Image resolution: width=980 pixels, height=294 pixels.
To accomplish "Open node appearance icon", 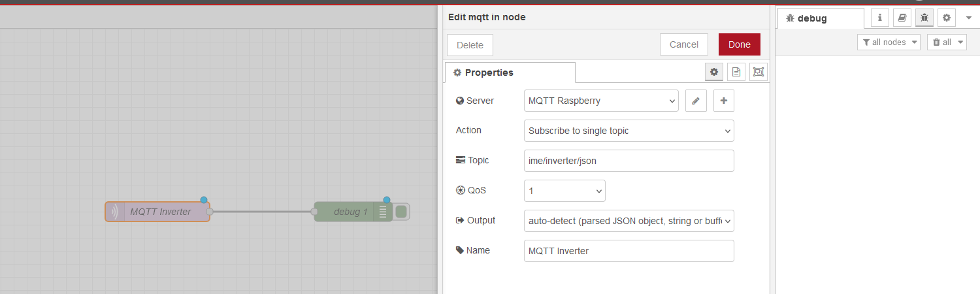I will pyautogui.click(x=758, y=72).
